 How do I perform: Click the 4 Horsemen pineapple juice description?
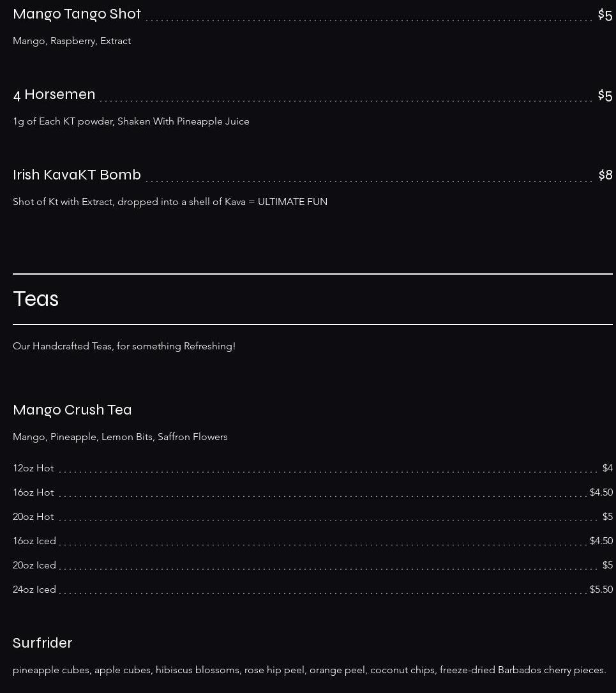pos(131,121)
